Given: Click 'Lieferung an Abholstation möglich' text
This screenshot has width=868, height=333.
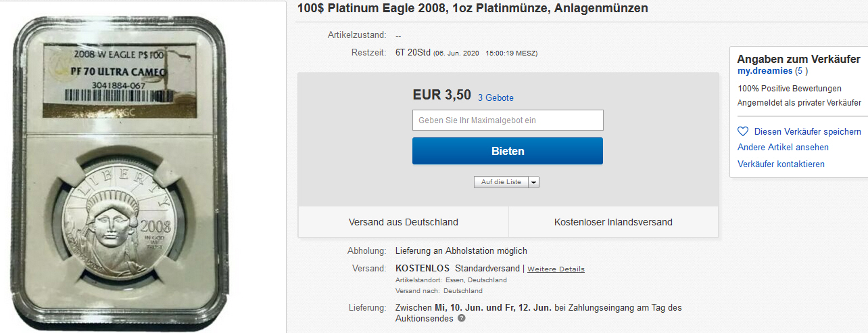Looking at the screenshot, I should 461,251.
